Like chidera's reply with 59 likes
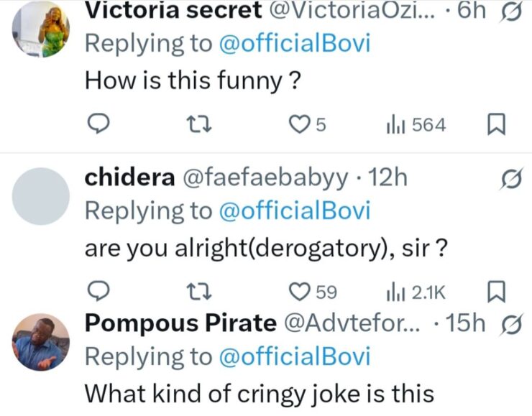Viewport: 532px width, 416px height. coord(298,291)
